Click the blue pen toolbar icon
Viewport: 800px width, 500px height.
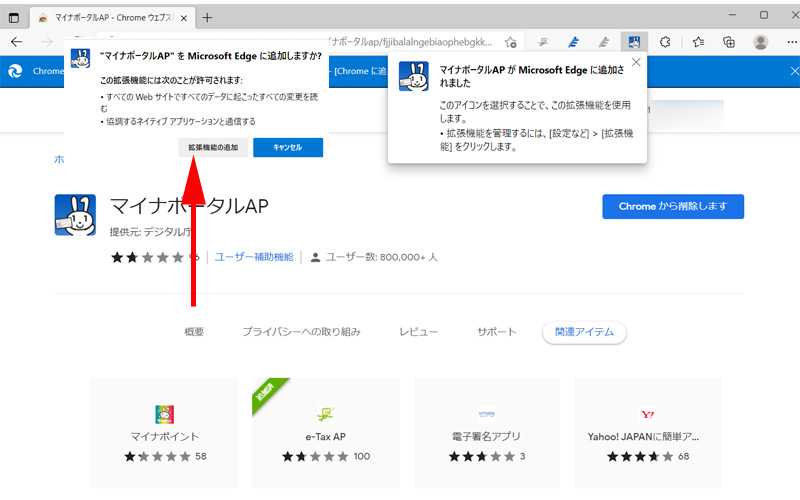click(573, 42)
